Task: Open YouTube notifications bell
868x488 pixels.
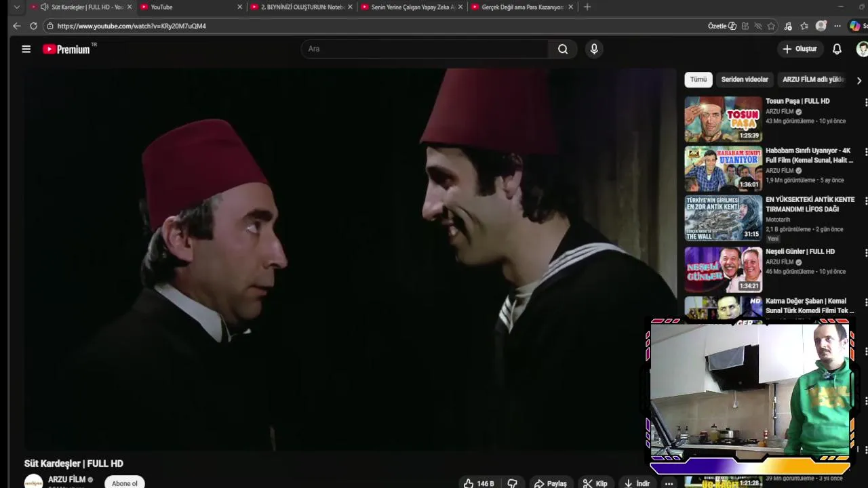Action: pyautogui.click(x=837, y=49)
